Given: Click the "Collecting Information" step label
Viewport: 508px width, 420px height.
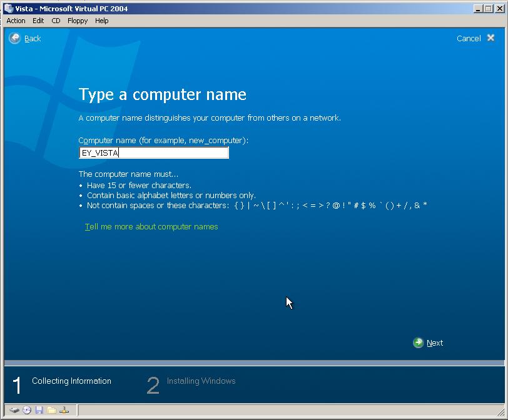Looking at the screenshot, I should click(x=71, y=381).
